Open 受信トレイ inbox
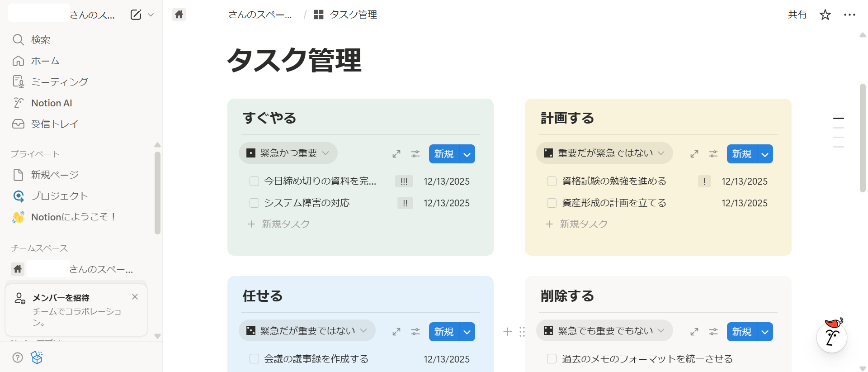868x372 pixels. click(x=81, y=124)
